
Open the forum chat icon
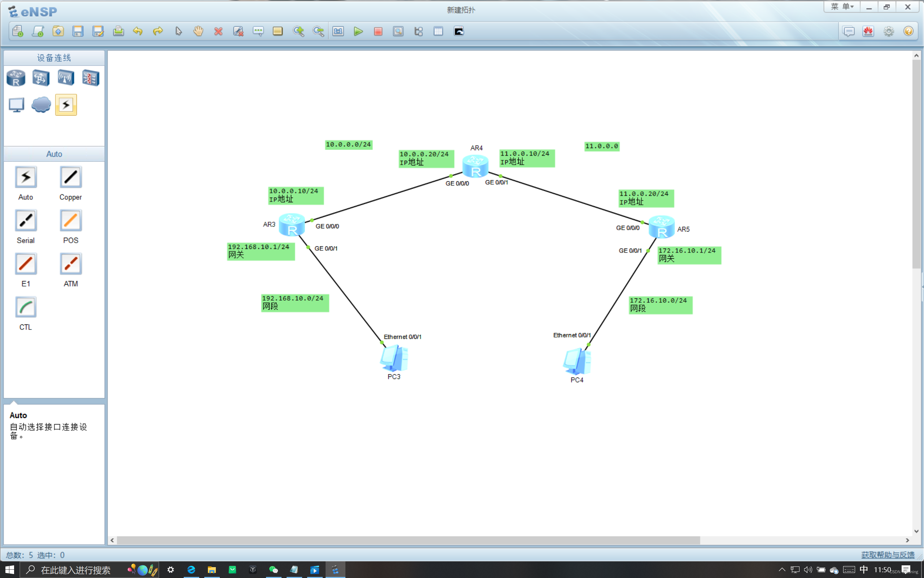tap(849, 31)
